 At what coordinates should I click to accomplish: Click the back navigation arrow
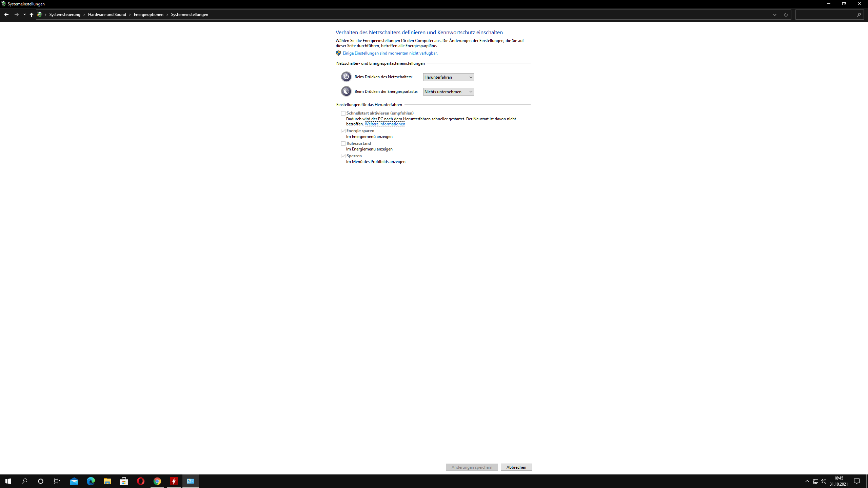(x=6, y=15)
